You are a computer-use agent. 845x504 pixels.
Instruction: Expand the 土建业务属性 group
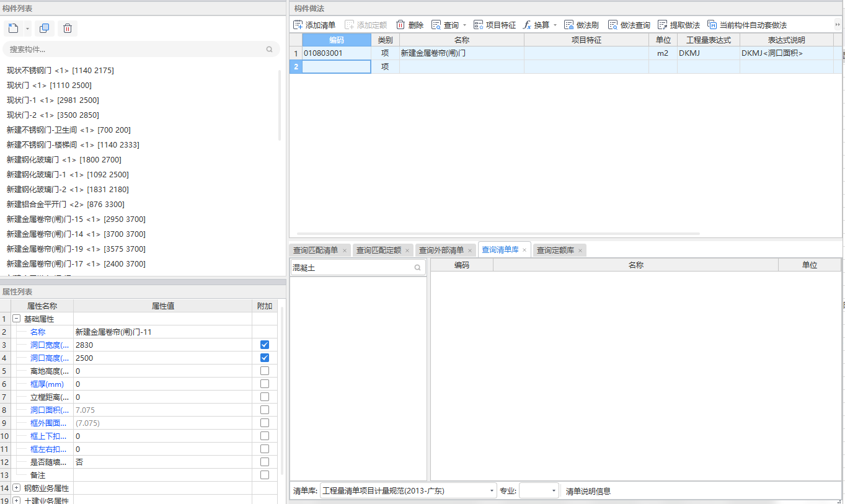pos(17,500)
